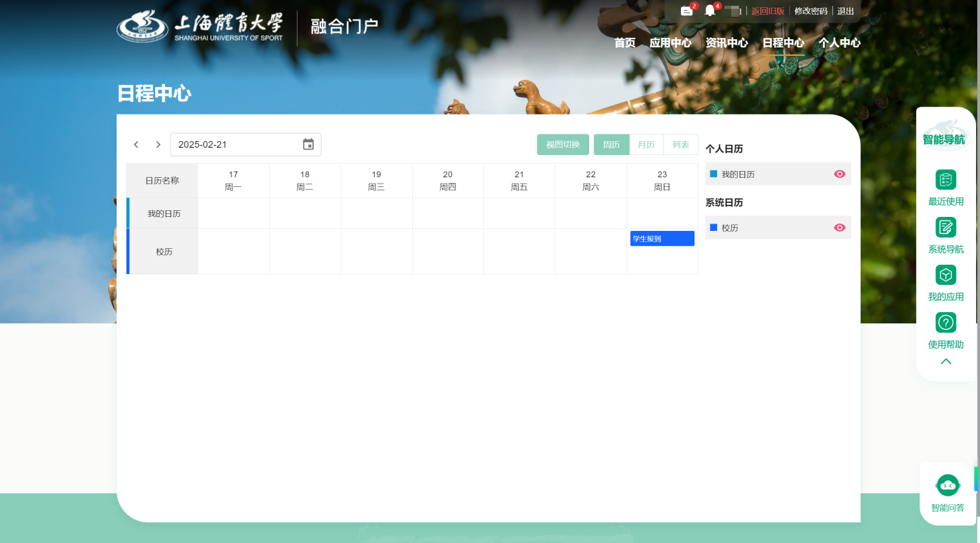
Task: Open 系统导航 sidebar icon
Action: click(946, 228)
